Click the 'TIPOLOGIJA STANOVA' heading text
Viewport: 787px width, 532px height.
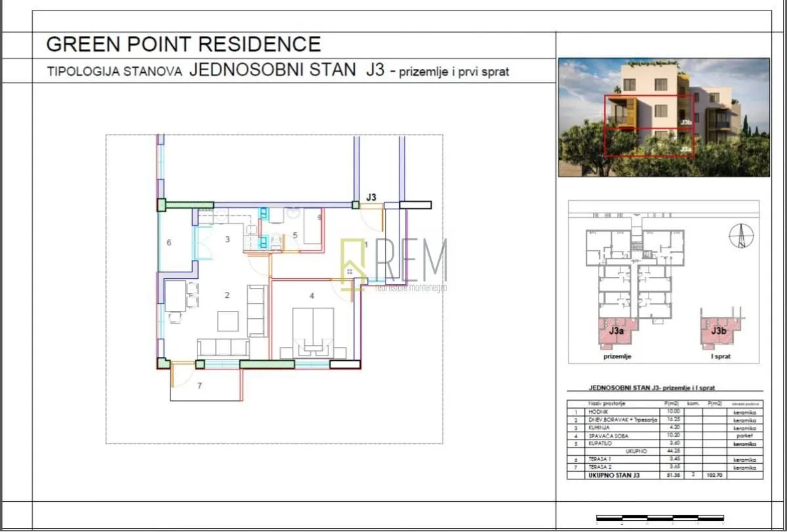pos(114,72)
